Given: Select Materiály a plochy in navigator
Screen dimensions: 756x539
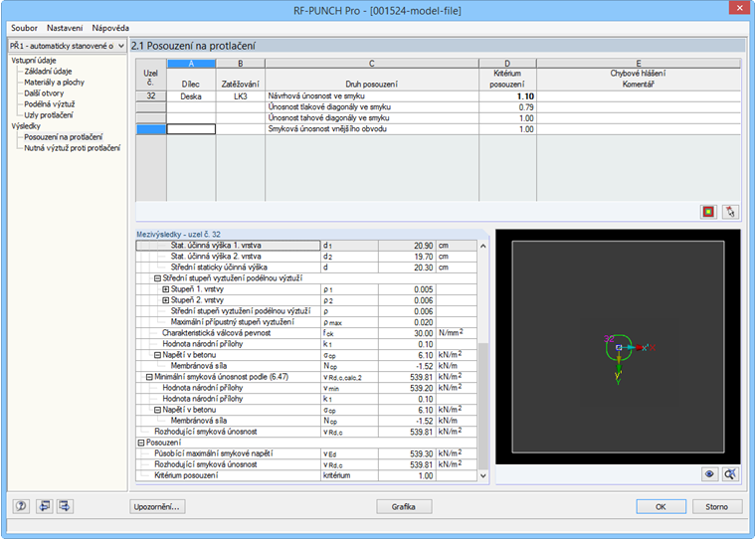Looking at the screenshot, I should pos(55,83).
